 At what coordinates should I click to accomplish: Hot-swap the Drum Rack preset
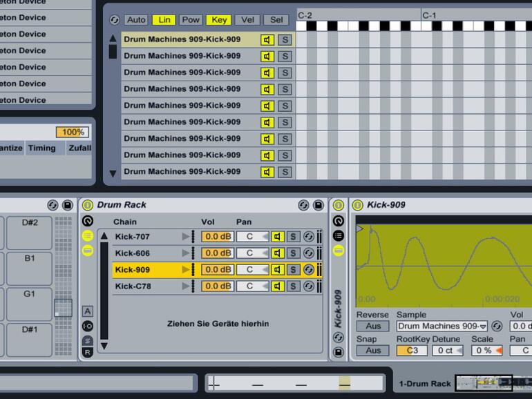pos(303,205)
